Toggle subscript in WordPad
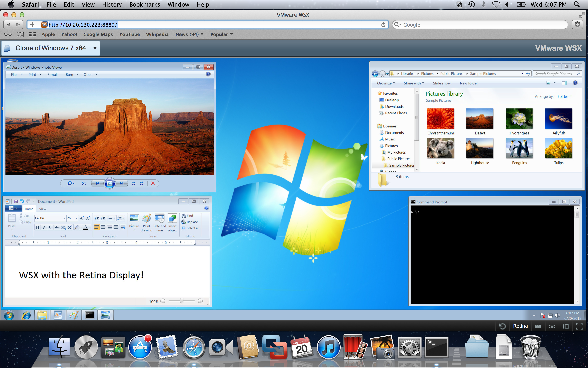The width and height of the screenshot is (588, 368). [x=63, y=227]
